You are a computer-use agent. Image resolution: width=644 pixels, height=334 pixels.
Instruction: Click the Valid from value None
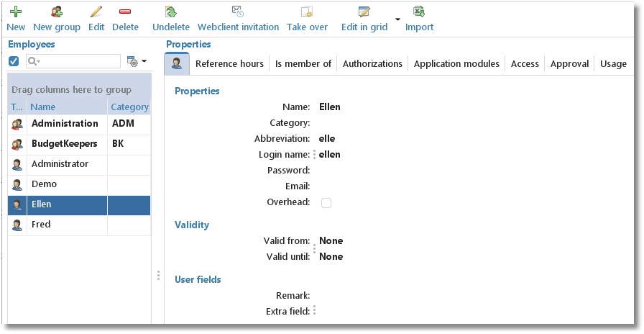click(331, 240)
